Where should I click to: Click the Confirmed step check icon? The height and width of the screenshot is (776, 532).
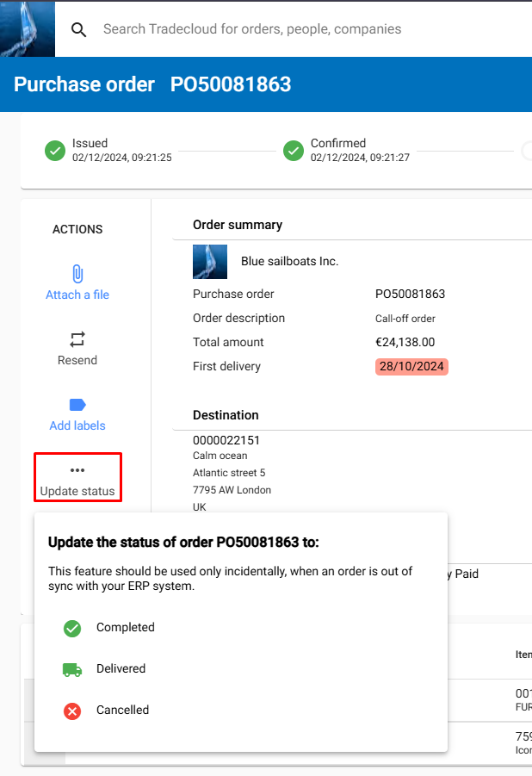click(x=294, y=151)
